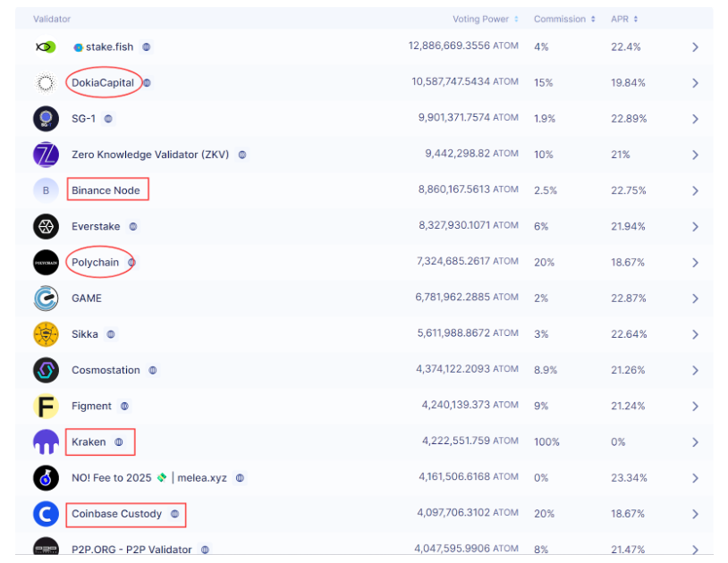728x563 pixels.
Task: Click the badge icon next to Figment
Action: click(124, 407)
